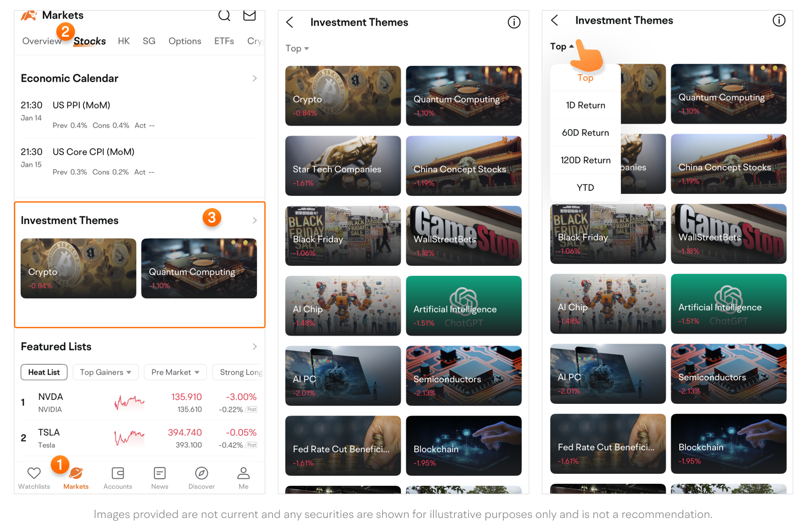The image size is (807, 532).
Task: Open the Crypto theme card in left Markets screen
Action: pyautogui.click(x=78, y=268)
